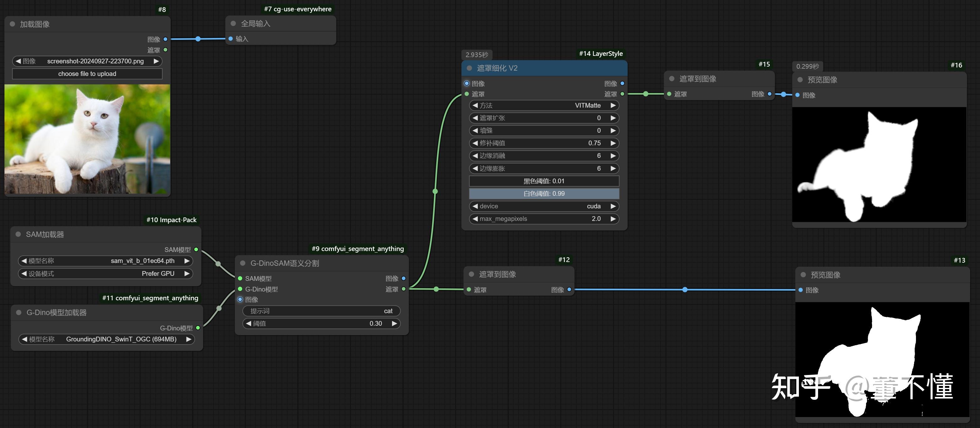Open the device cuda selector
The height and width of the screenshot is (428, 980).
(x=544, y=206)
